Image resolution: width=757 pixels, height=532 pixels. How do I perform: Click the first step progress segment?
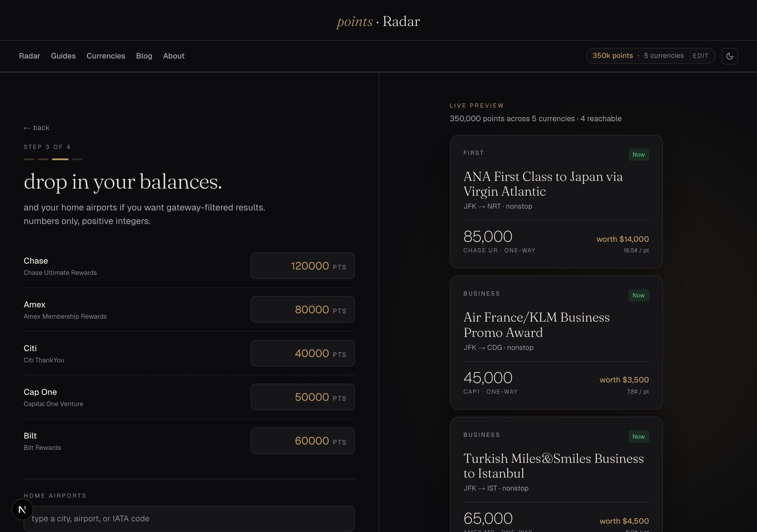click(29, 159)
